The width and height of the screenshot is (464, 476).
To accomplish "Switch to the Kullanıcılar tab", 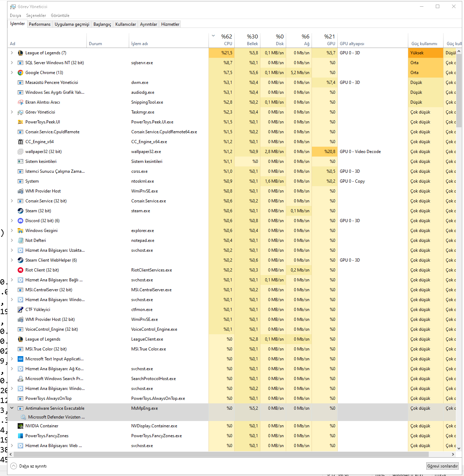I will tap(126, 24).
